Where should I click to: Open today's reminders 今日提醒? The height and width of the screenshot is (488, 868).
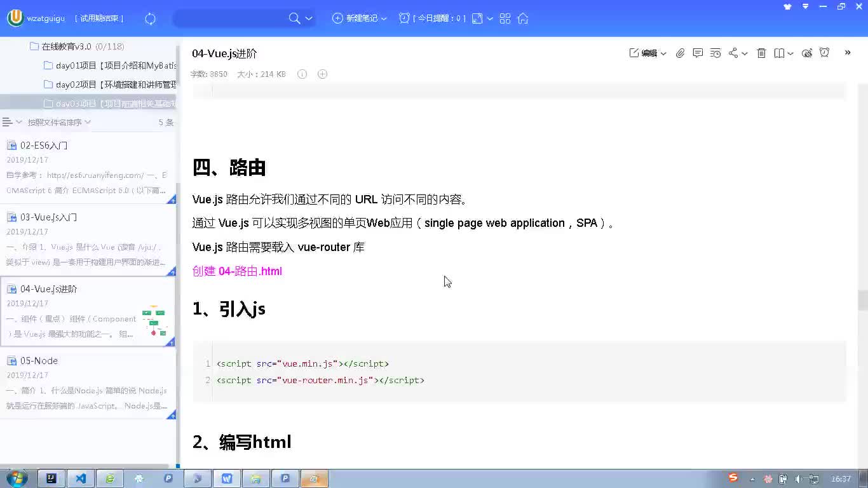(x=432, y=18)
